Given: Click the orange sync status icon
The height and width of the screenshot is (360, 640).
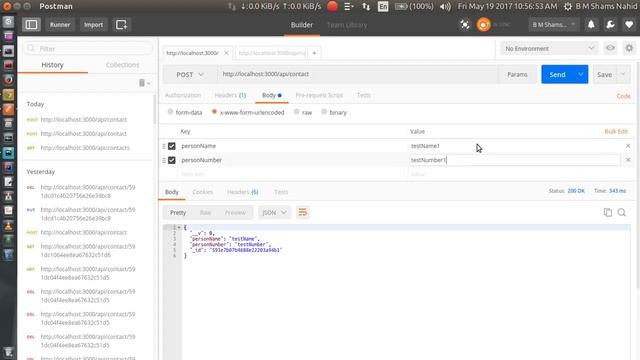Looking at the screenshot, I should pyautogui.click(x=483, y=25).
